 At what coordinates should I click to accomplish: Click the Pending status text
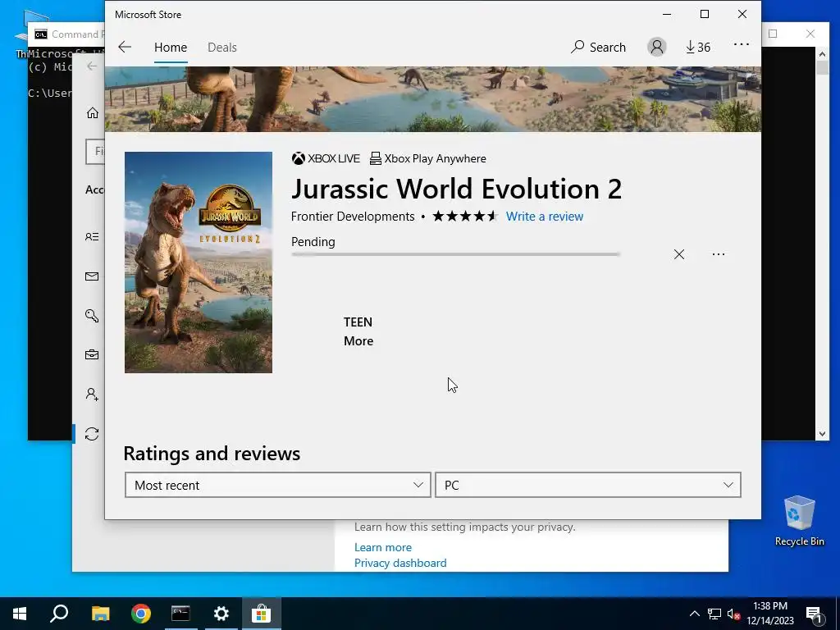pos(313,242)
